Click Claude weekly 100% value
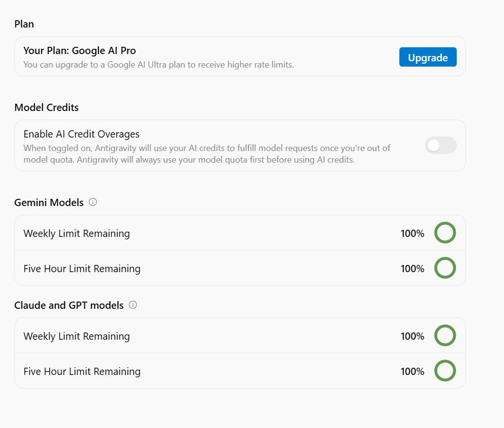Image resolution: width=504 pixels, height=428 pixels. click(x=412, y=336)
